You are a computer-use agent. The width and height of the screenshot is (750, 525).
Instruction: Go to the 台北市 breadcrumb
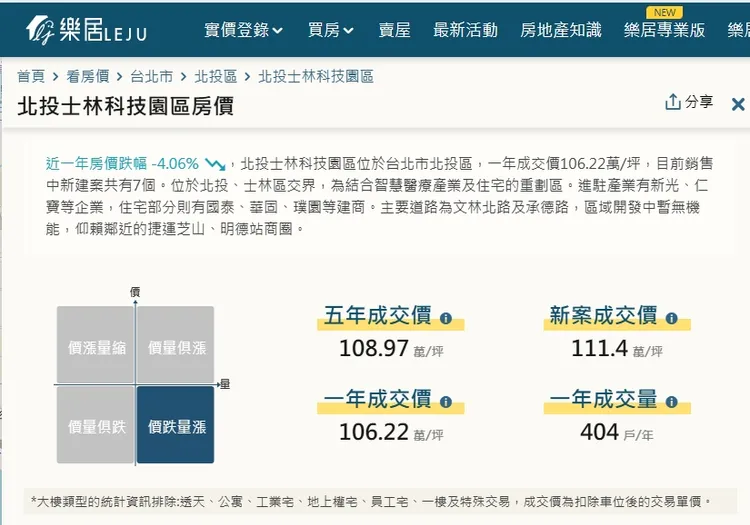[152, 76]
